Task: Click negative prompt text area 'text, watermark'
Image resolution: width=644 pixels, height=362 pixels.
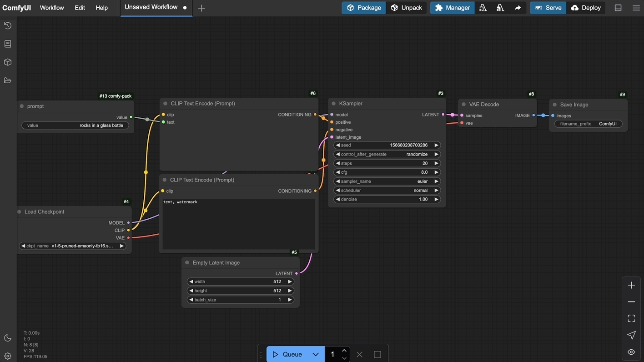Action: coord(239,224)
